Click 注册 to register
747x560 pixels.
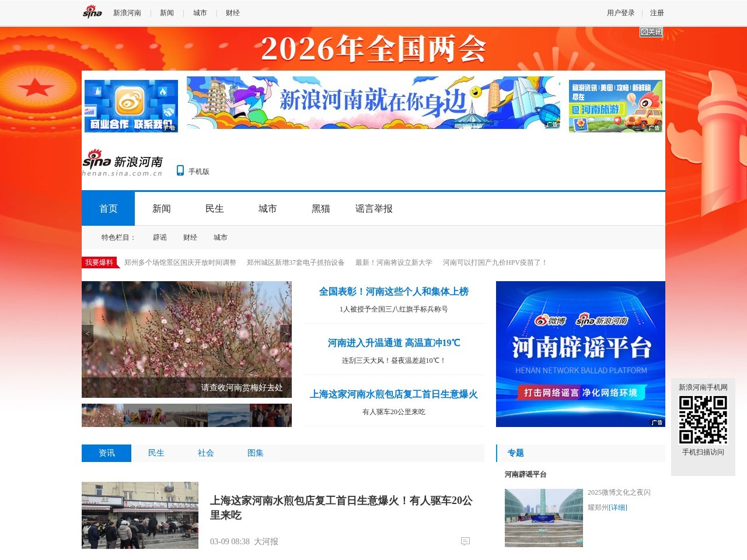point(658,12)
